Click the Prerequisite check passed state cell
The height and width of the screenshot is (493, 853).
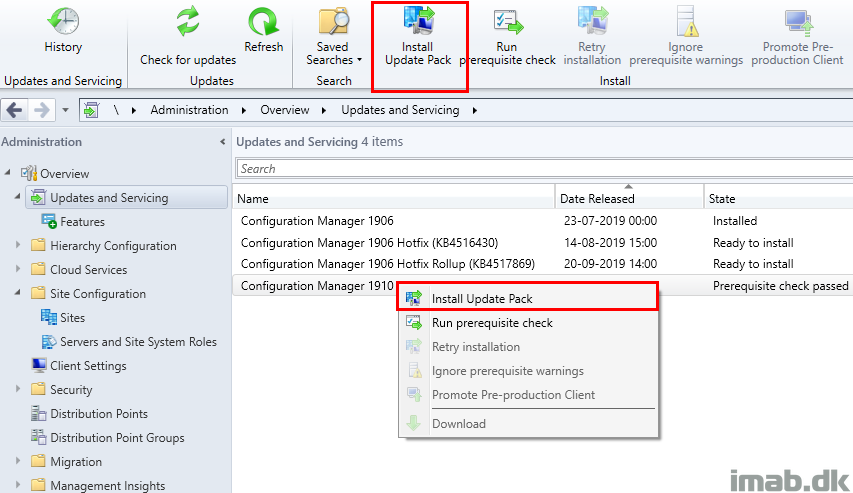tap(780, 286)
